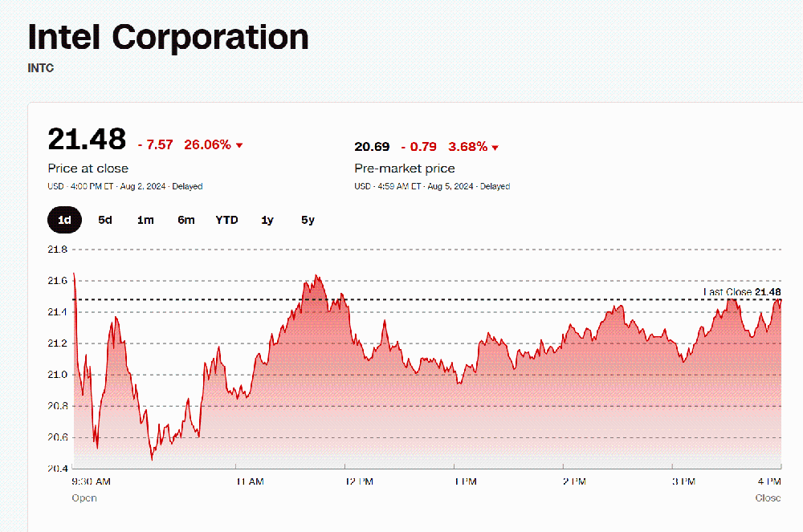
Task: Click the 21.6 y-axis label
Action: point(57,281)
